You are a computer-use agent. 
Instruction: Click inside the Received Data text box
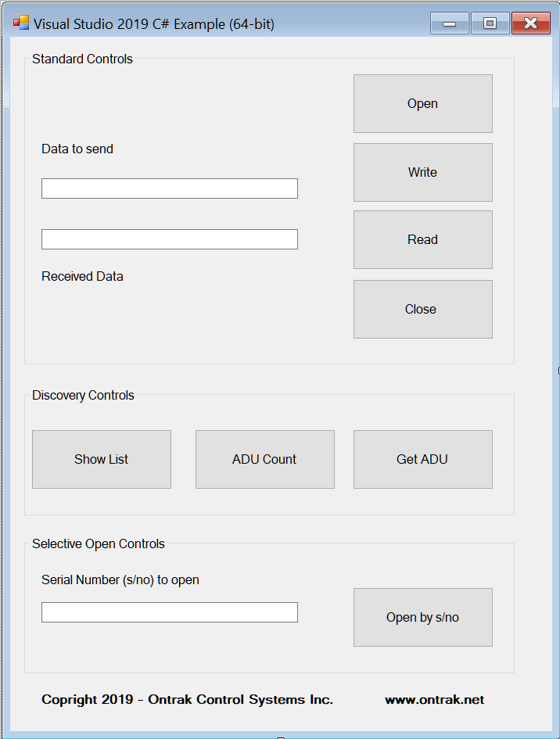pos(169,239)
